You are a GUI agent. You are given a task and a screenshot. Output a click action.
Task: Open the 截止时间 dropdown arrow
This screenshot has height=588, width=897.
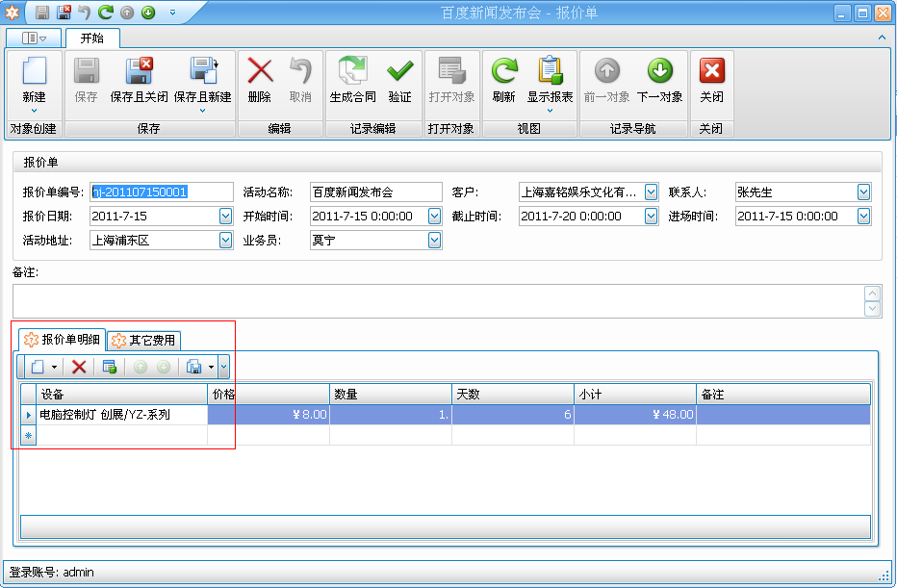pos(651,216)
